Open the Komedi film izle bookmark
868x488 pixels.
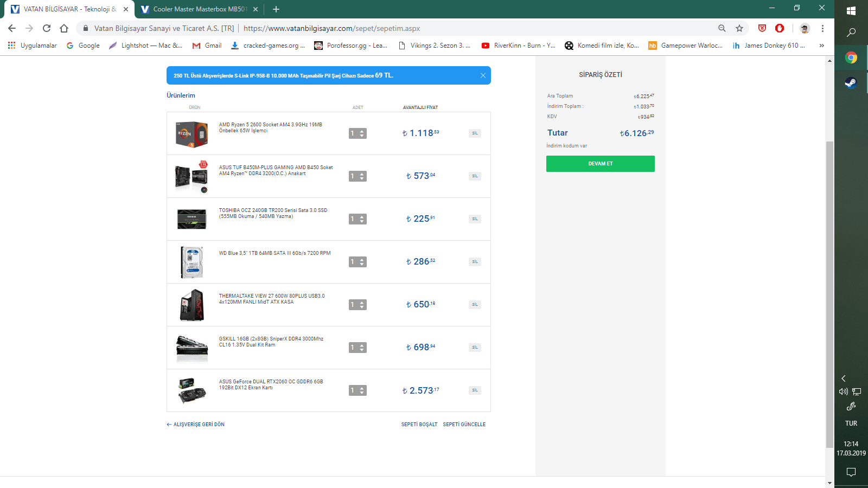pyautogui.click(x=602, y=46)
